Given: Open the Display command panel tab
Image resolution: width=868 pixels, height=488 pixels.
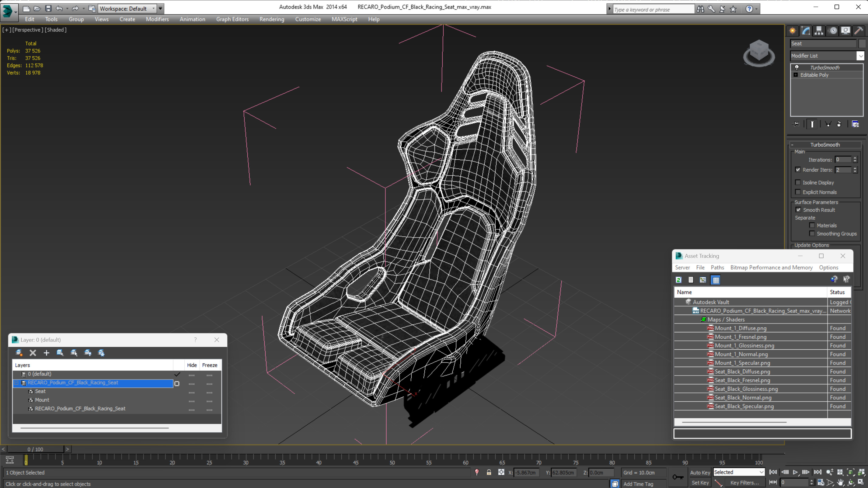Looking at the screenshot, I should point(845,31).
